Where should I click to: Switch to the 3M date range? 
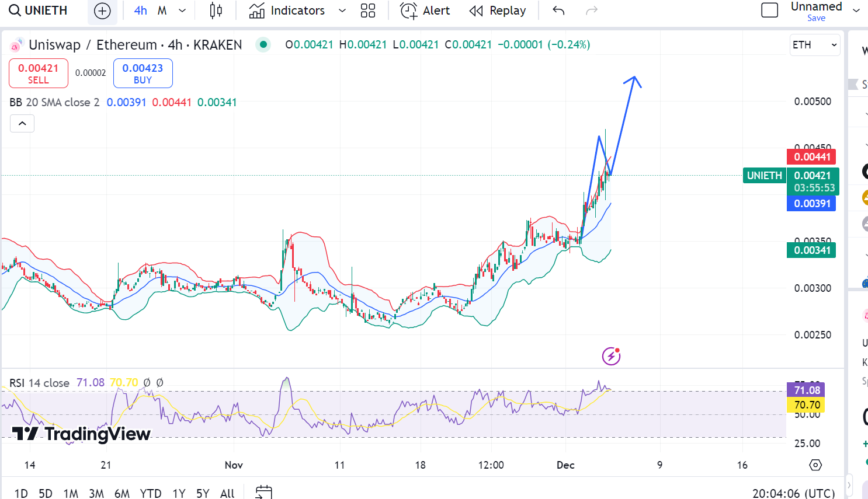[96, 493]
